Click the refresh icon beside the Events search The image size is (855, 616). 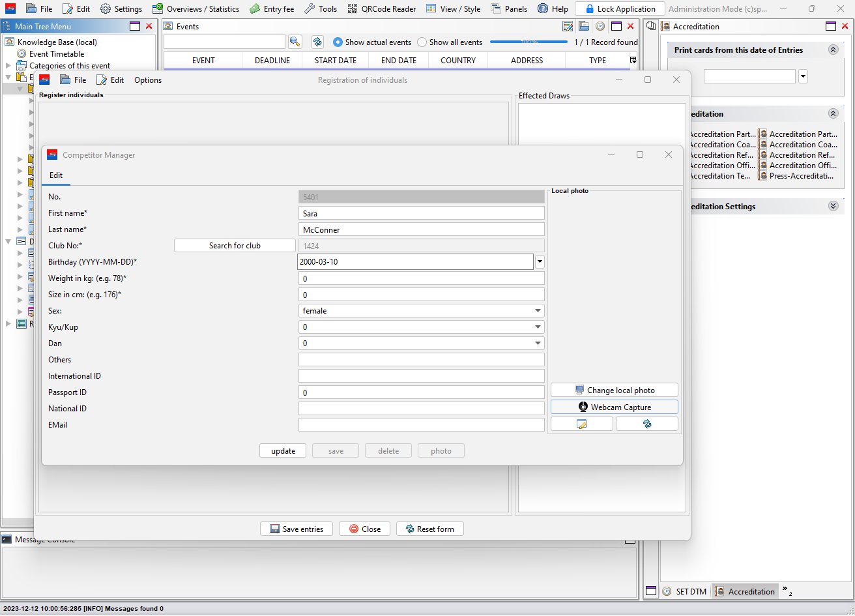pyautogui.click(x=317, y=42)
